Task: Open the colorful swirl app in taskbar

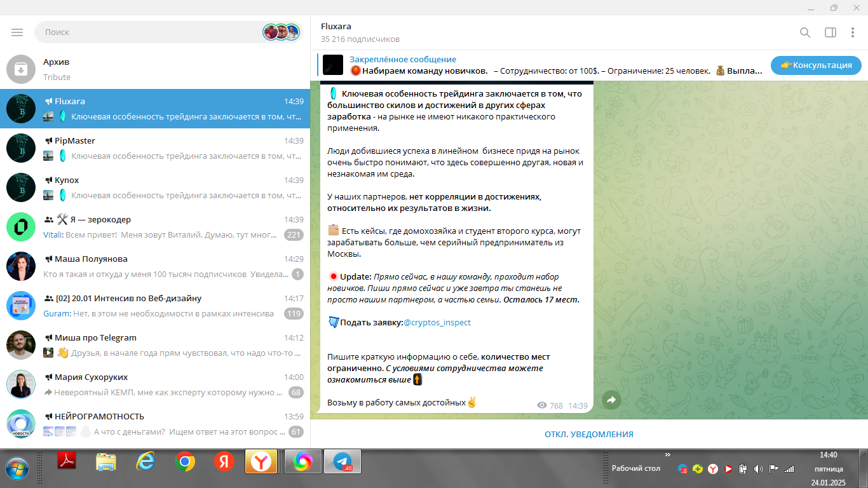Action: (x=302, y=461)
